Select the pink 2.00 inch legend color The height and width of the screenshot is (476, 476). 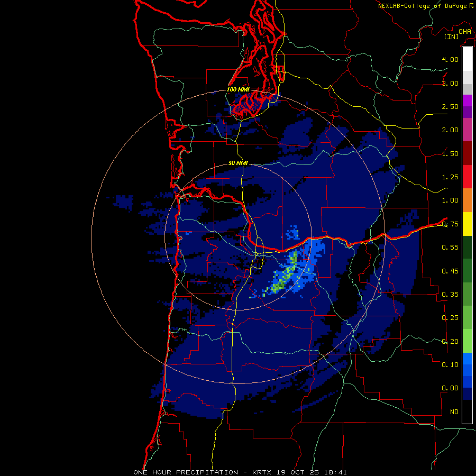pos(467,130)
